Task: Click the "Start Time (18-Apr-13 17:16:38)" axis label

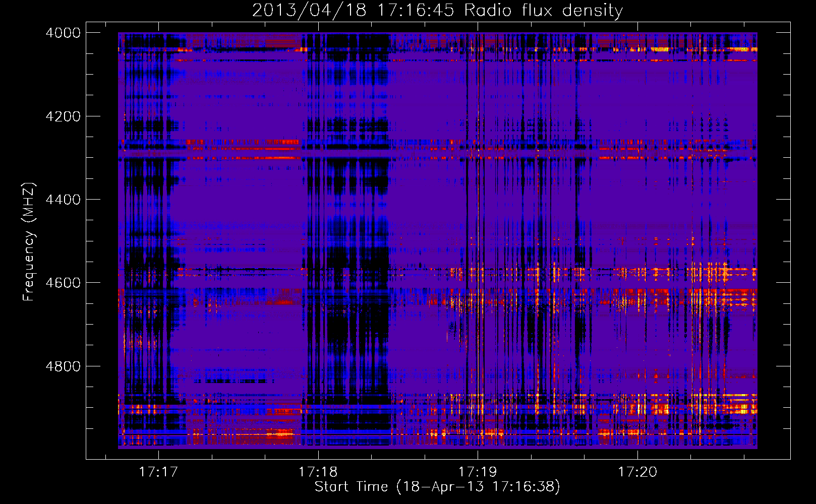Action: point(437,487)
